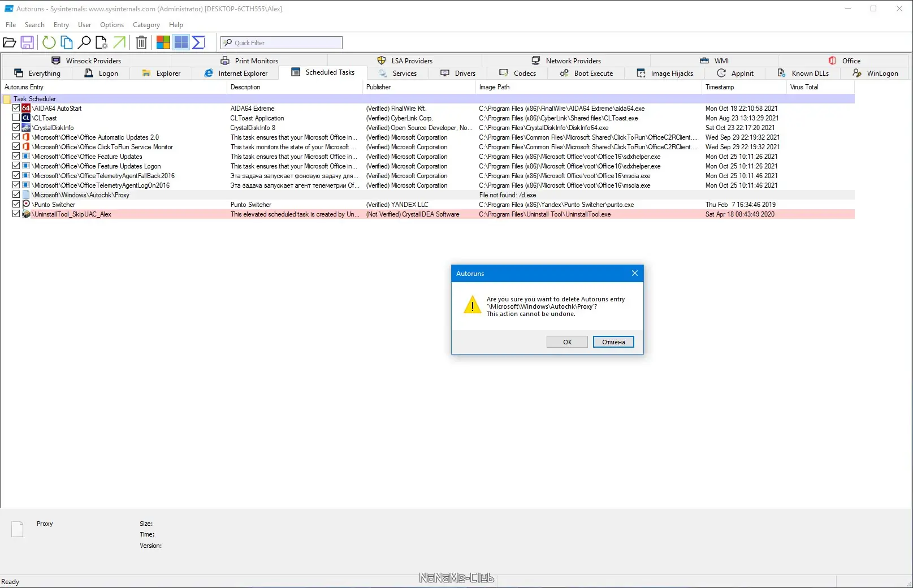Toggle the colorful Windows logo filter icon
Viewport: 913px width, 588px height.
tap(163, 42)
